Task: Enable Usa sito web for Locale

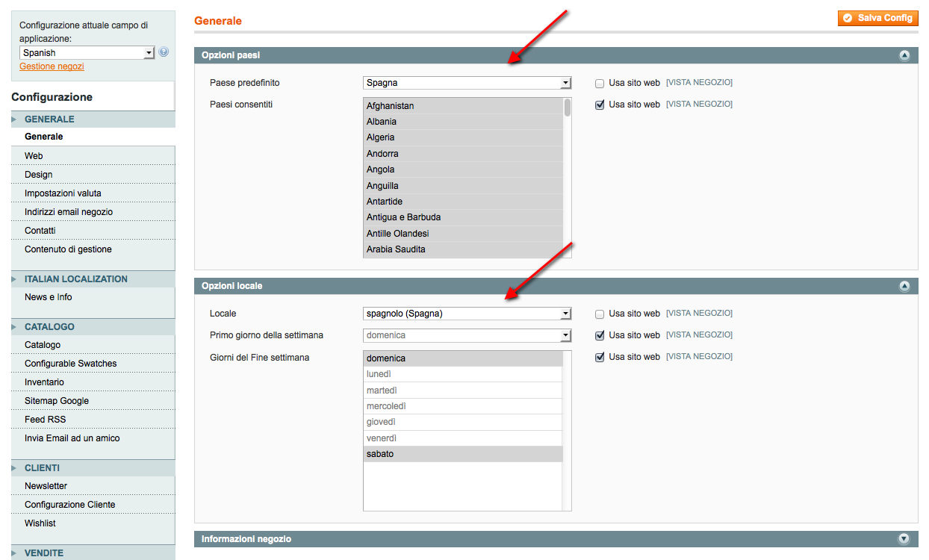Action: (x=600, y=314)
